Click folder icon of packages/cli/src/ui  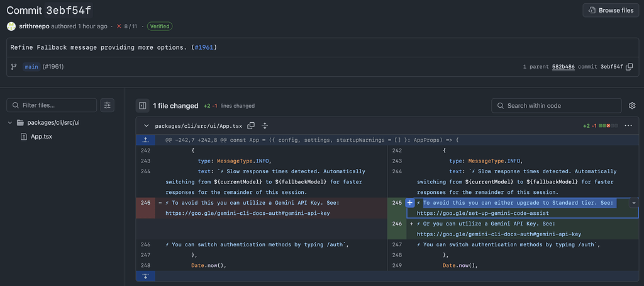[x=20, y=123]
